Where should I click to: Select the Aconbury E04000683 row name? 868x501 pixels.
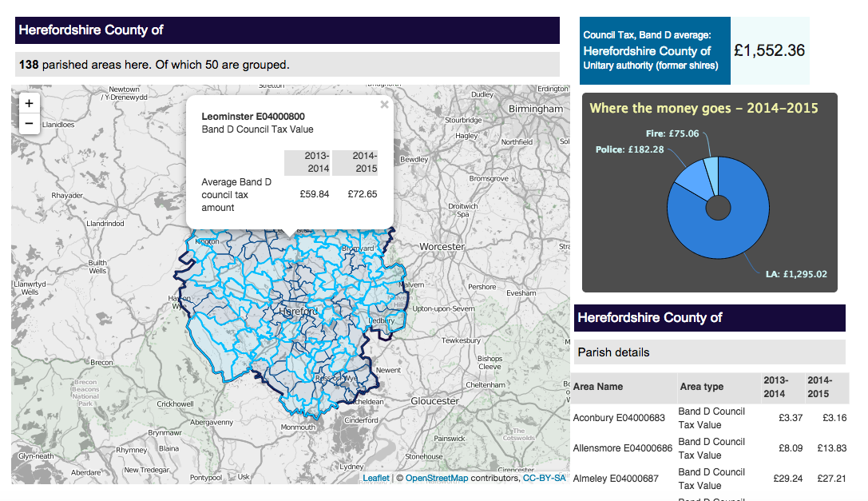[x=619, y=418]
